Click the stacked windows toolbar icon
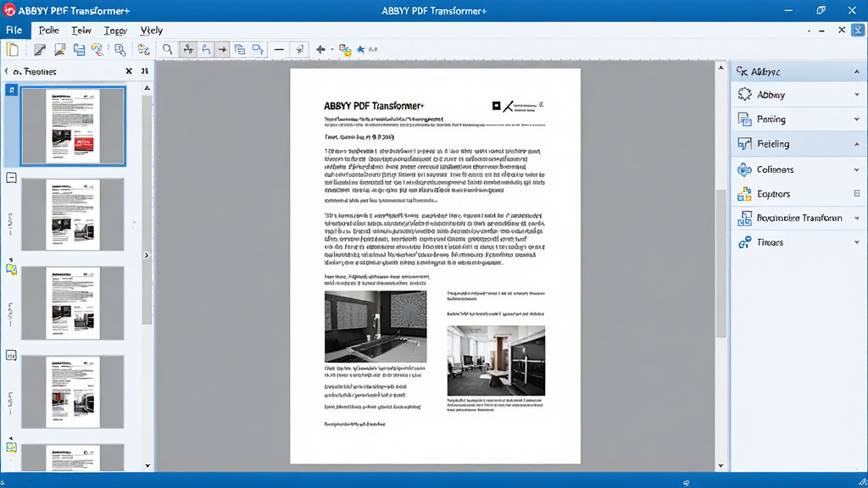This screenshot has width=868, height=488. (239, 49)
